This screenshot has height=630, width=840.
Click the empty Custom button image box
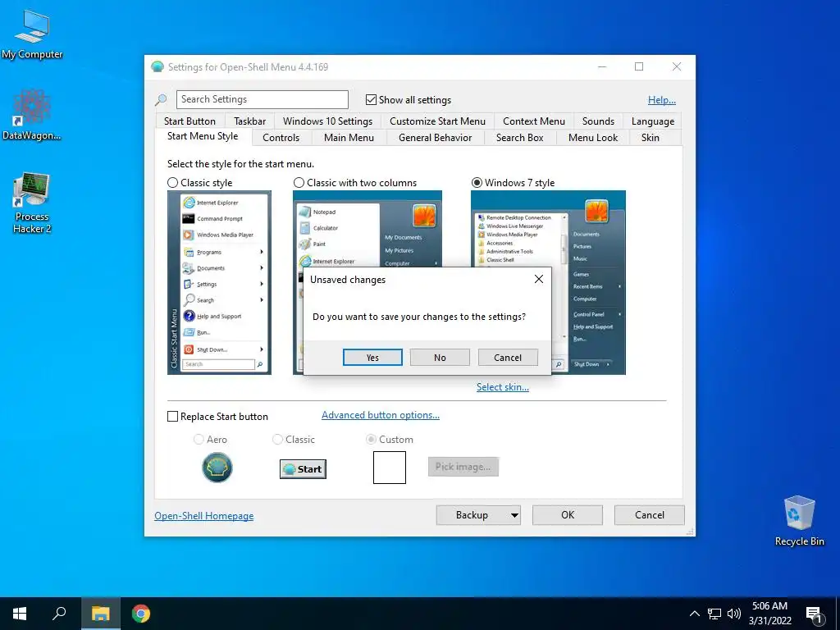coord(390,467)
